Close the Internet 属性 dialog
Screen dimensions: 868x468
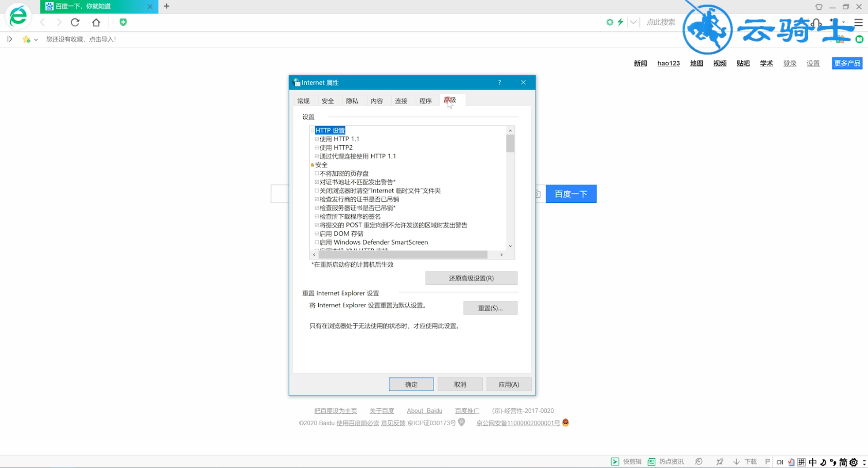[523, 82]
